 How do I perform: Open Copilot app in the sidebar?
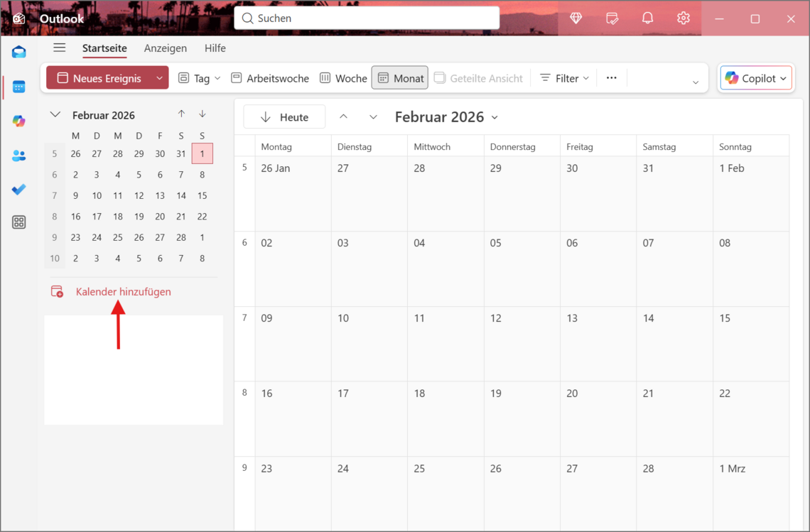coord(19,121)
